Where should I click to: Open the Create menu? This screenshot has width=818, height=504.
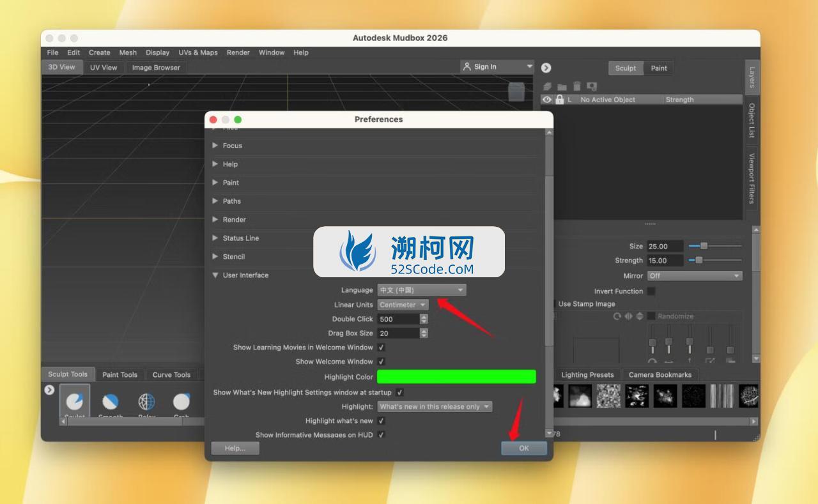99,52
